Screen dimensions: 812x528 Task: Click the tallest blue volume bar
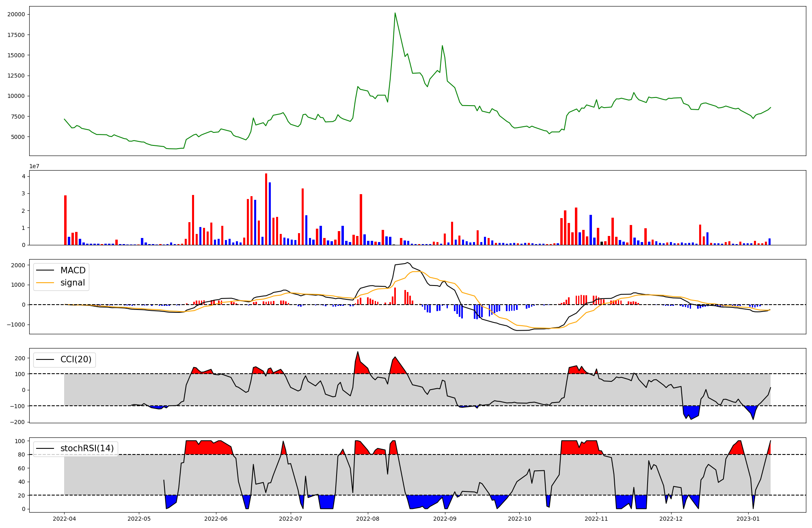click(x=270, y=213)
